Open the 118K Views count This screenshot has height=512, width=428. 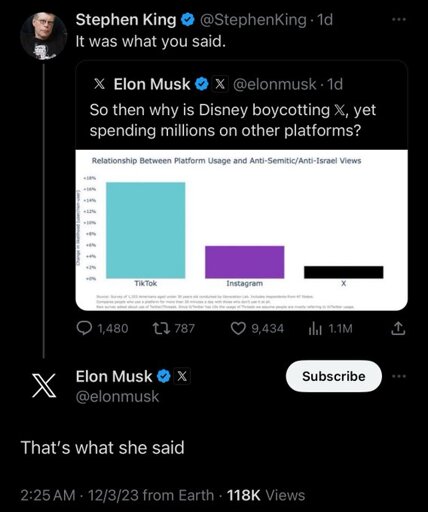266,495
